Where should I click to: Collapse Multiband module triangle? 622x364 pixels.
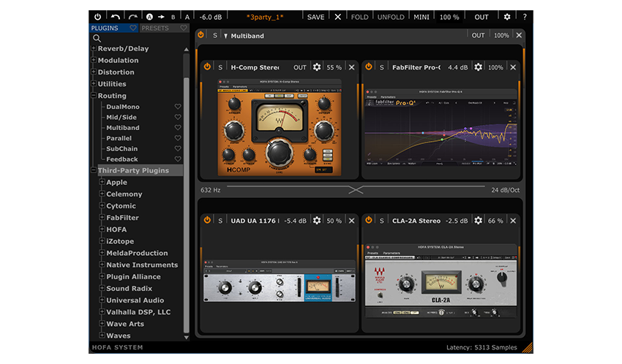point(225,36)
